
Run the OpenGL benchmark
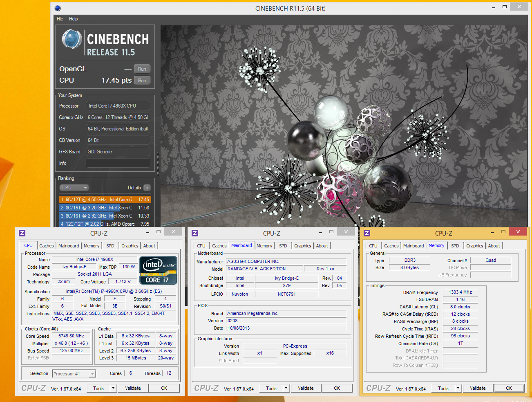(x=142, y=69)
